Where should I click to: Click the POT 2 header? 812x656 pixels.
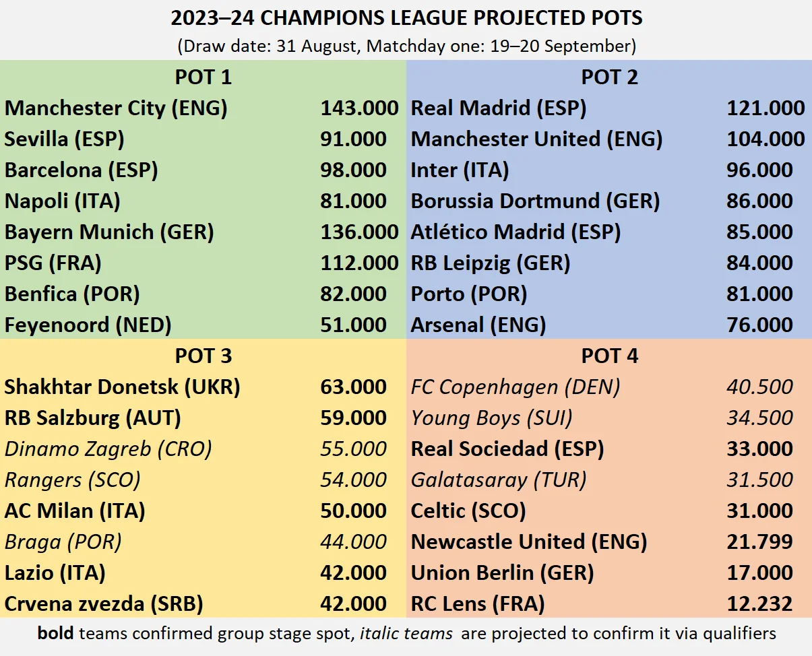[x=609, y=77]
